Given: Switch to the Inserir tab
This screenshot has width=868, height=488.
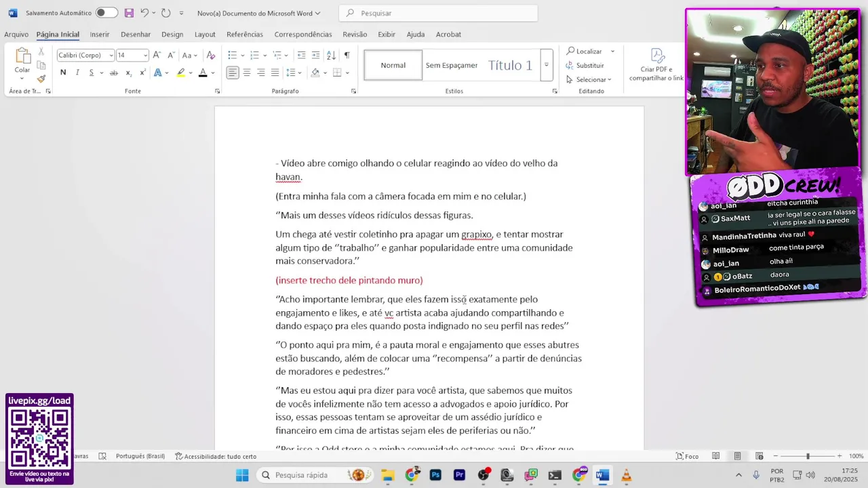Looking at the screenshot, I should point(100,35).
